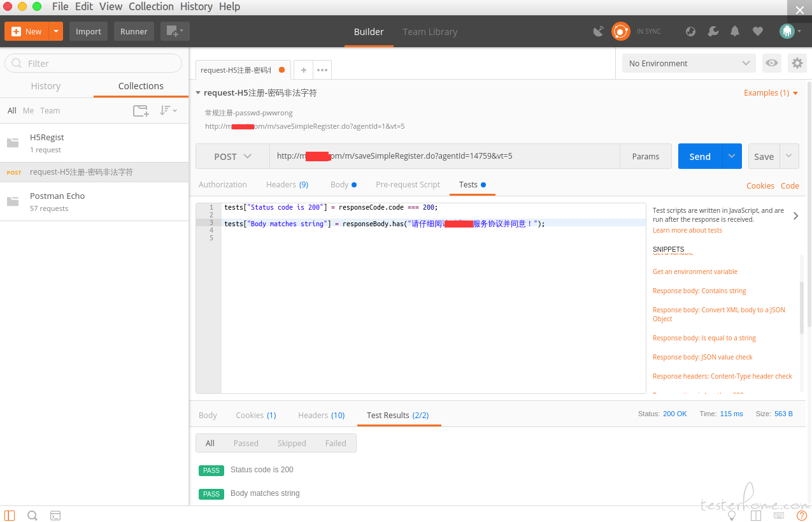Open the response Headers (10) tab

pos(322,416)
